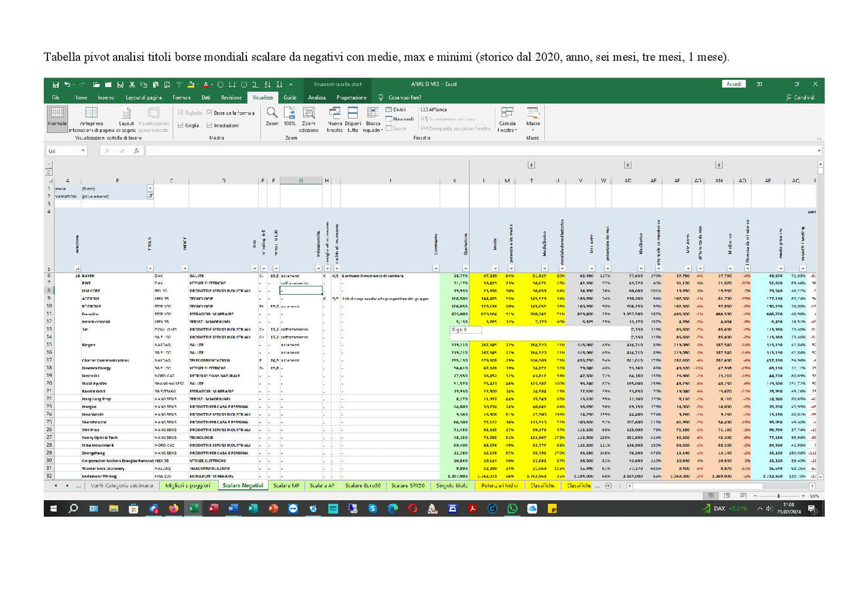Click the Accedi sign-in button
Screen dimensions: 868x613
pyautogui.click(x=734, y=84)
